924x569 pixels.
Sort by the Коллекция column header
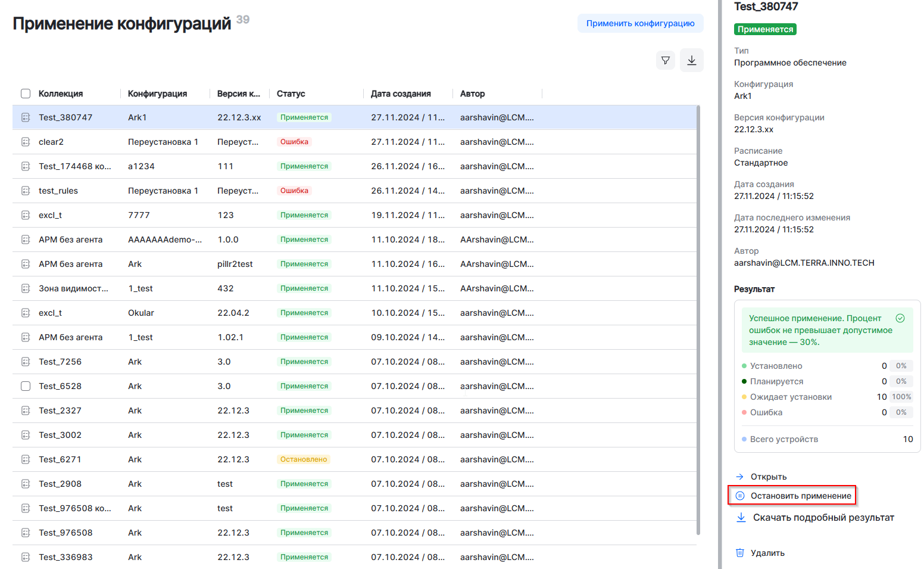(x=61, y=94)
